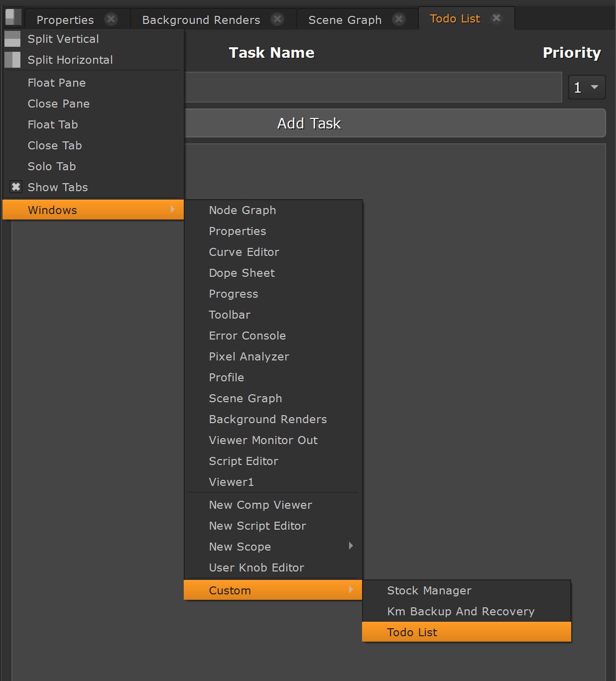Screen dimensions: 616x681
Task: Choose Curve Editor from the Windows list
Action: tap(244, 252)
